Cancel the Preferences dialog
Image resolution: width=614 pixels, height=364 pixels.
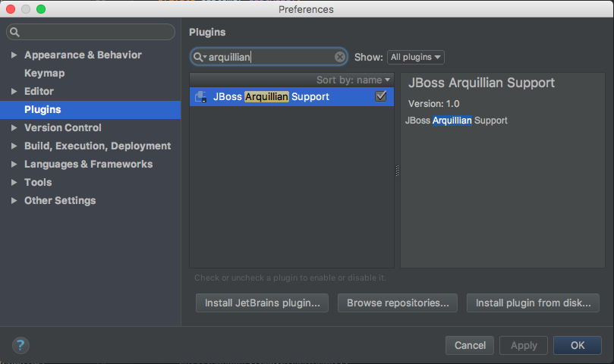[470, 345]
